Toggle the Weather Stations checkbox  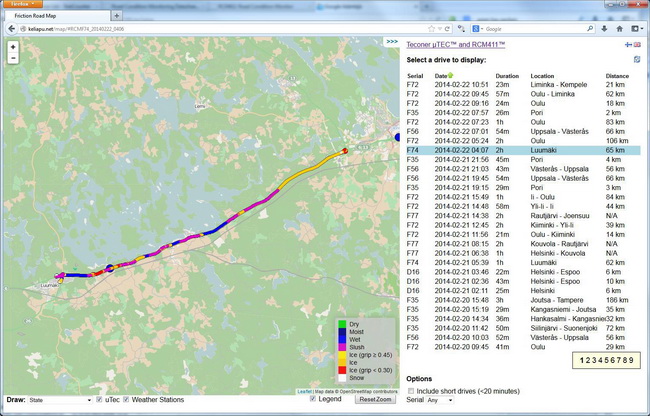point(126,399)
